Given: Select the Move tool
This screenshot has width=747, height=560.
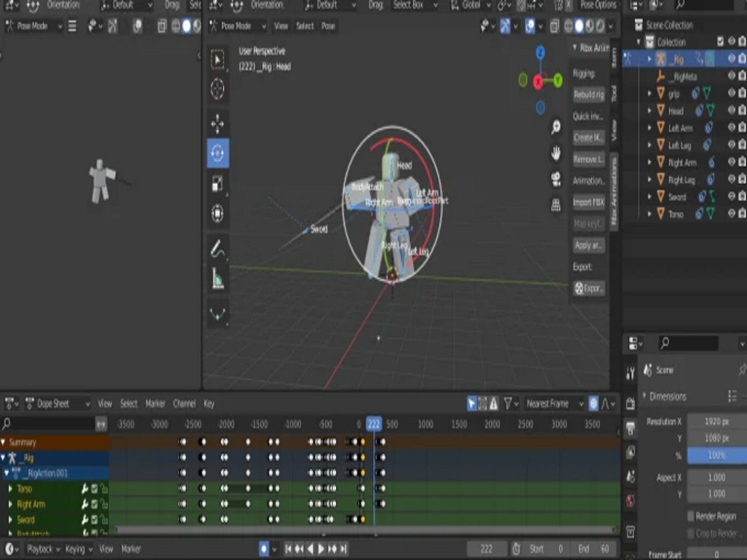Looking at the screenshot, I should pyautogui.click(x=217, y=124).
